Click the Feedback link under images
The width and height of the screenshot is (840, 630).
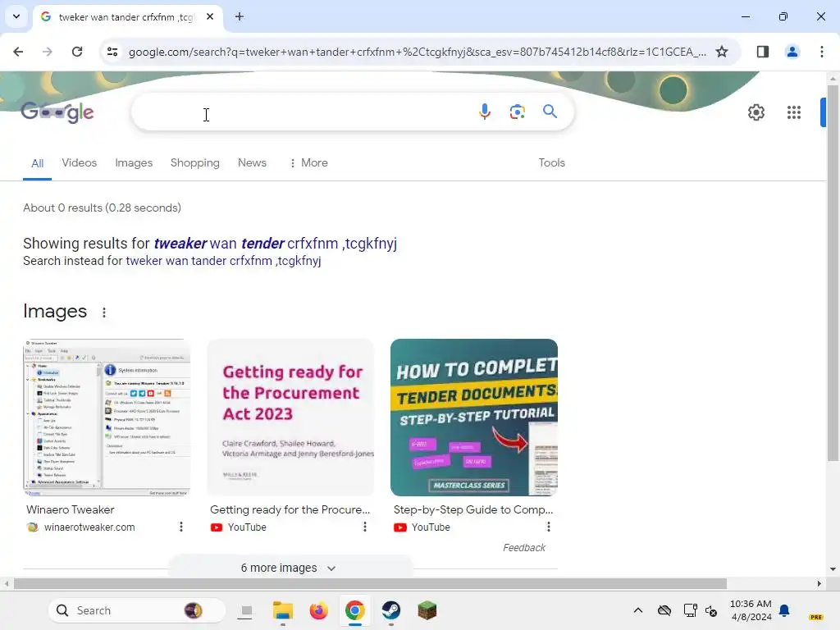[524, 547]
